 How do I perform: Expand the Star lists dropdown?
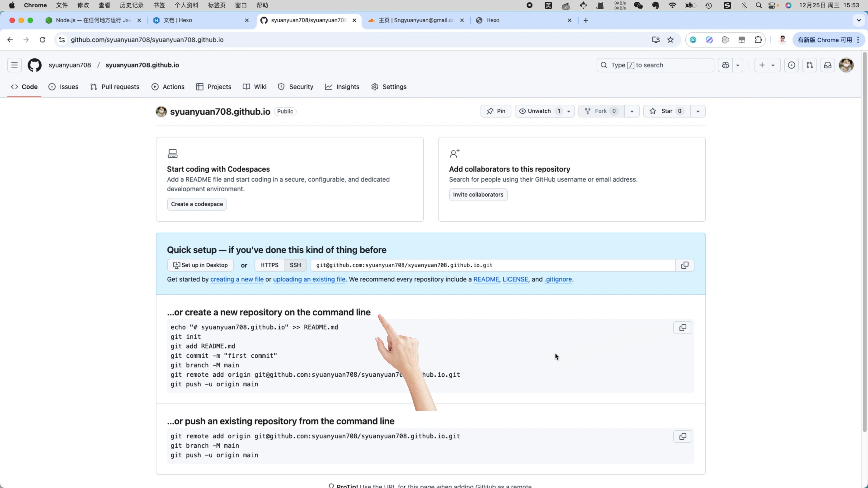pyautogui.click(x=698, y=111)
